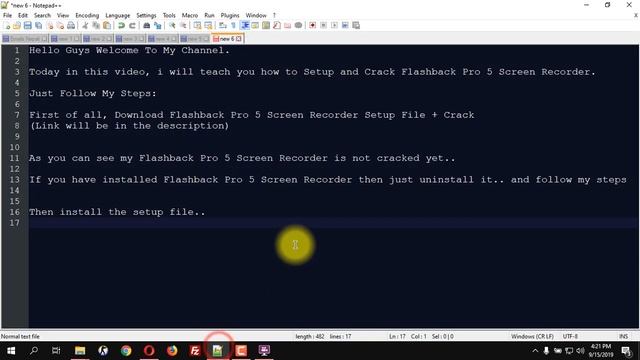Click 'Windows (CR LF)' status bar entry
This screenshot has height=360, width=640.
tap(532, 337)
